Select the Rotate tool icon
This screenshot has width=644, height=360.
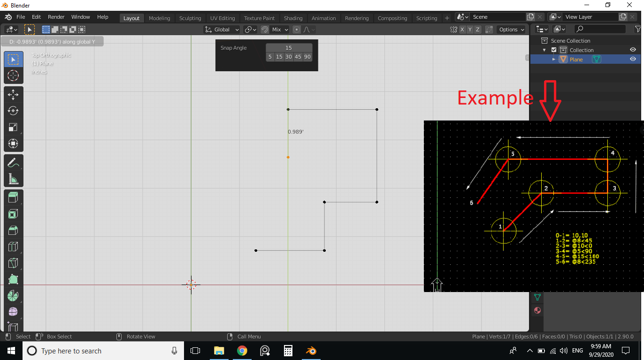click(13, 111)
